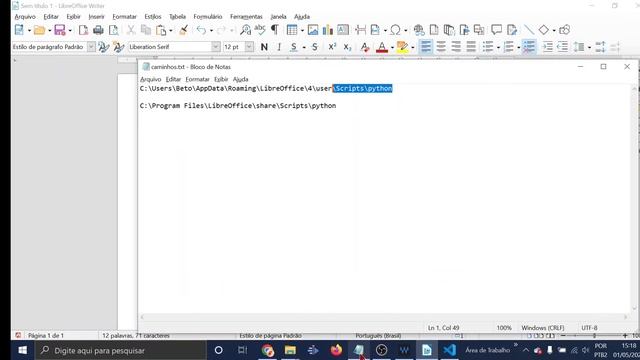Toggle Superscript X² button
The image size is (640, 360).
[x=332, y=47]
